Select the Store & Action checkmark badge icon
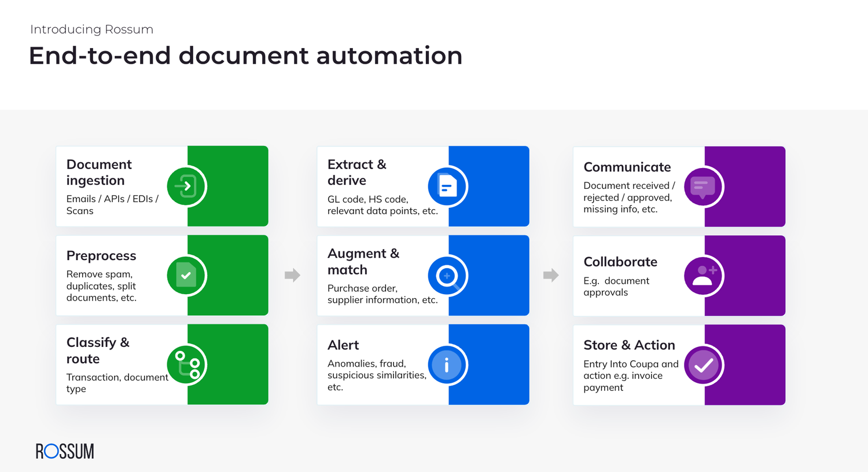868x472 pixels. coord(703,365)
